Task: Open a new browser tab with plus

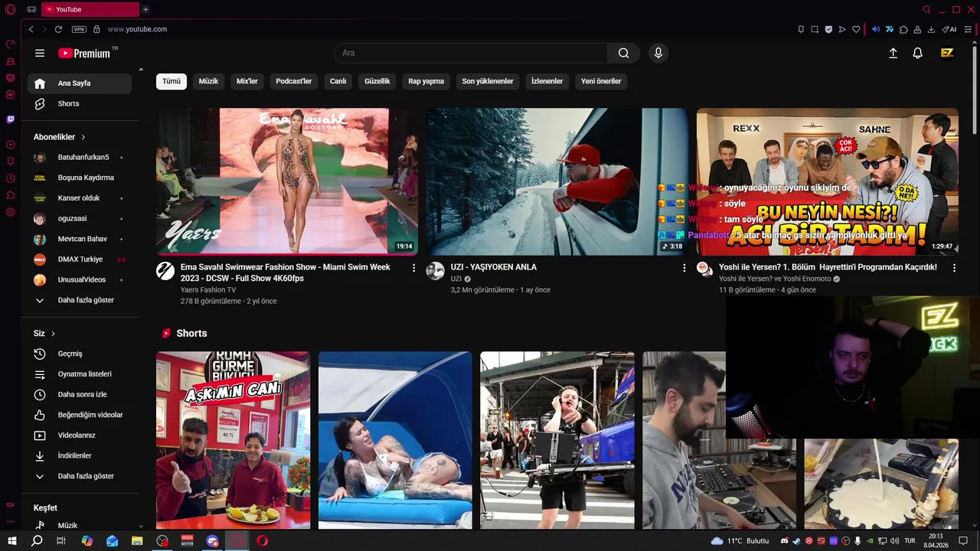Action: pos(145,9)
